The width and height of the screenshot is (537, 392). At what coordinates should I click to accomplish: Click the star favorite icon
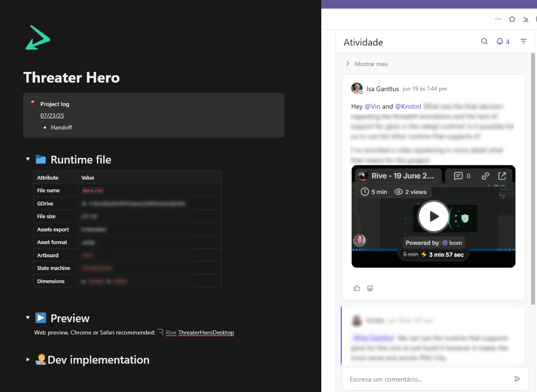click(x=512, y=19)
